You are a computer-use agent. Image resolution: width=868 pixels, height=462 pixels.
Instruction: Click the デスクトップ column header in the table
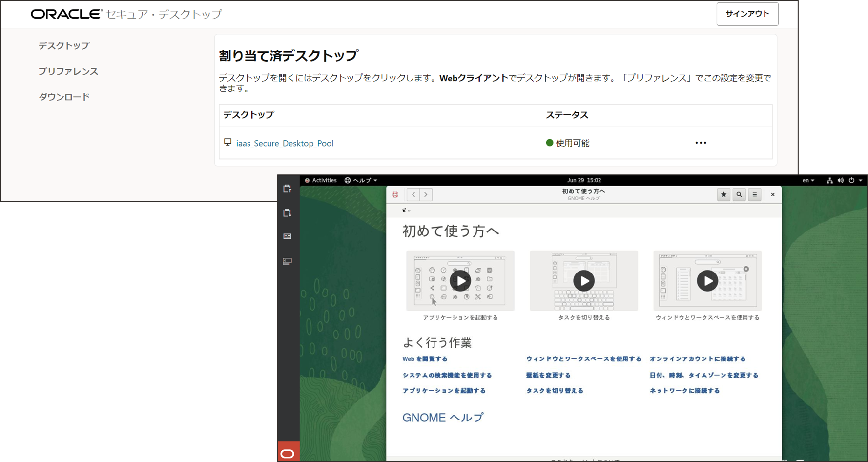pos(248,115)
